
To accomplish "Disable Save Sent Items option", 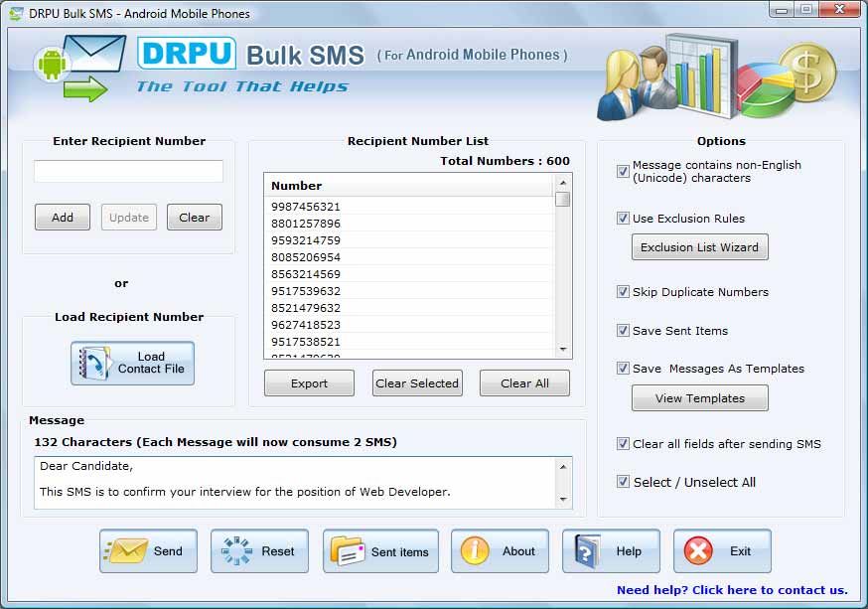I will [x=623, y=331].
